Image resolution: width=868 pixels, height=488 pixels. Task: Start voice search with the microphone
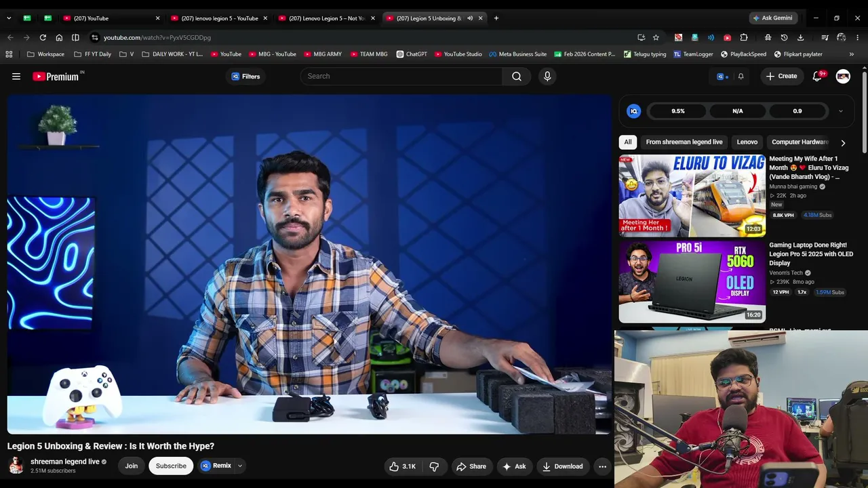tap(547, 77)
